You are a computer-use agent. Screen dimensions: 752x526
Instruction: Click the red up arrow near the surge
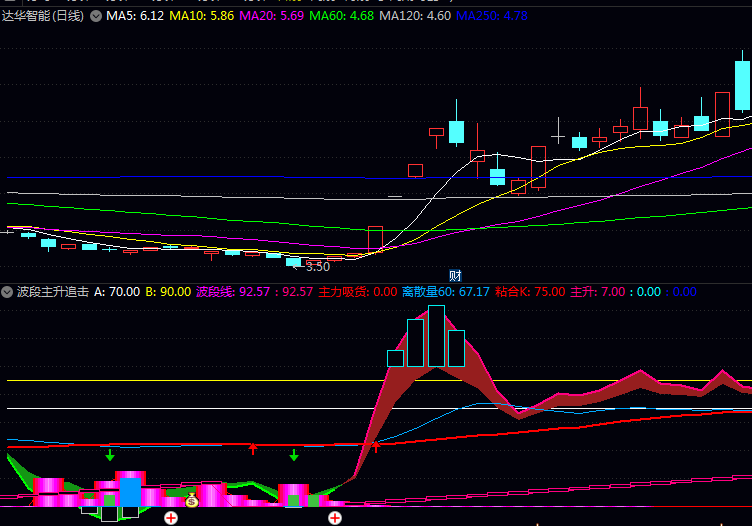click(376, 447)
